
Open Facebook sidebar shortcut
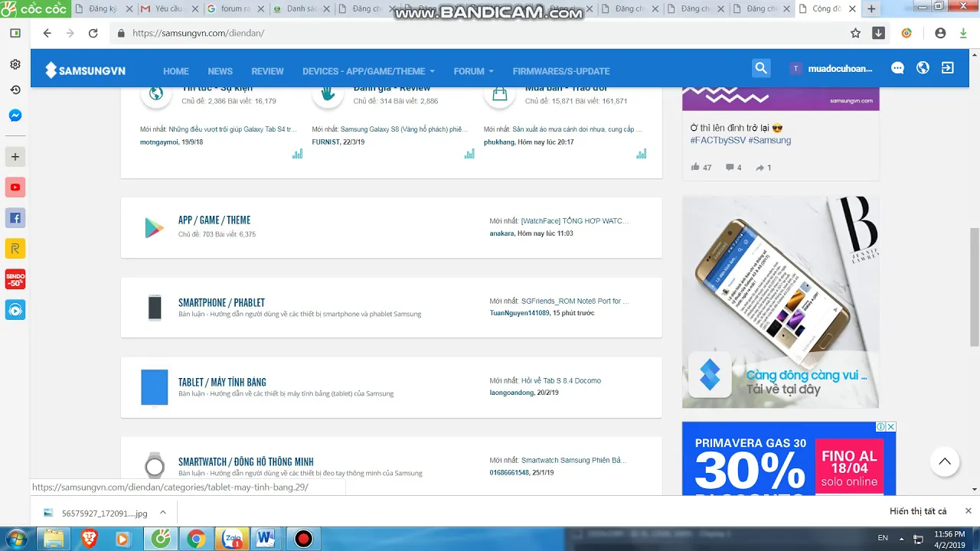tap(15, 218)
